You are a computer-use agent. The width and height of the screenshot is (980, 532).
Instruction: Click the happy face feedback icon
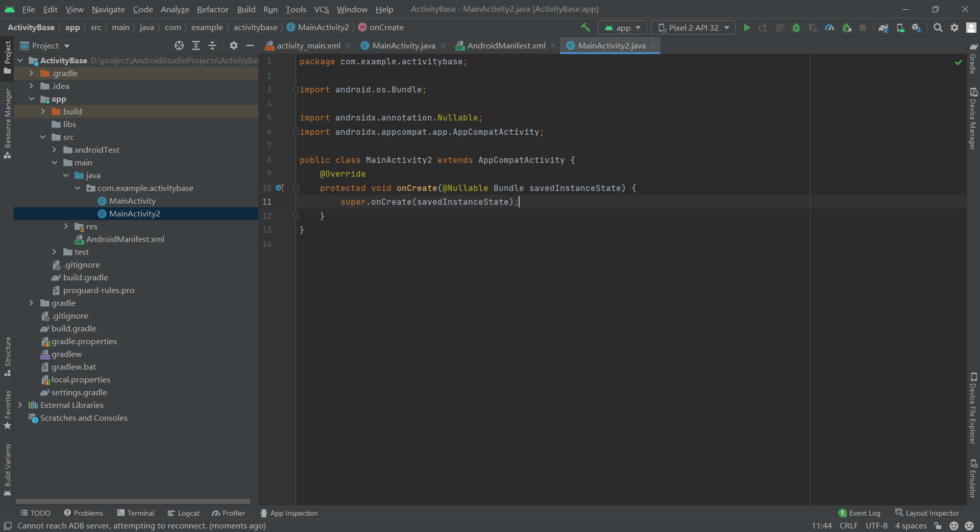tap(954, 526)
